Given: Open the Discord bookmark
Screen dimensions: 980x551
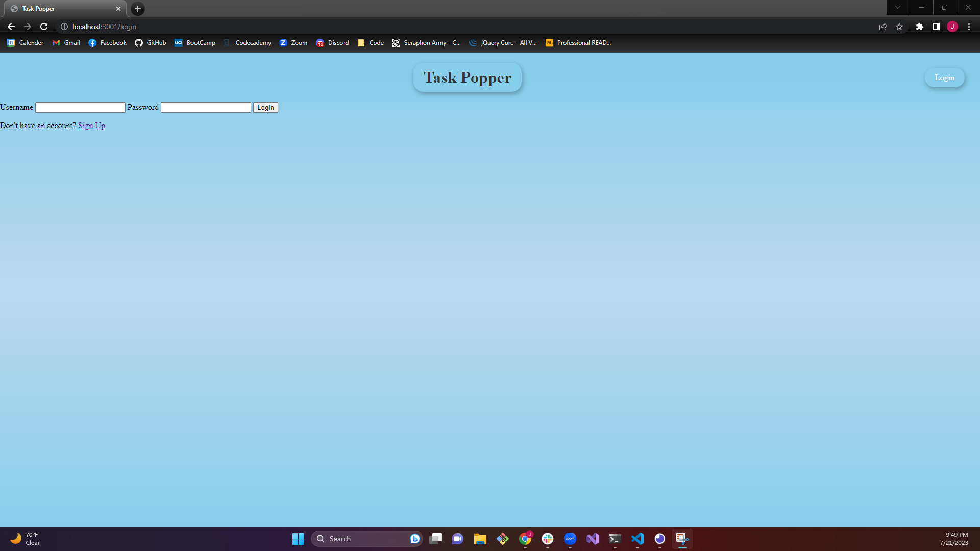Looking at the screenshot, I should (332, 43).
